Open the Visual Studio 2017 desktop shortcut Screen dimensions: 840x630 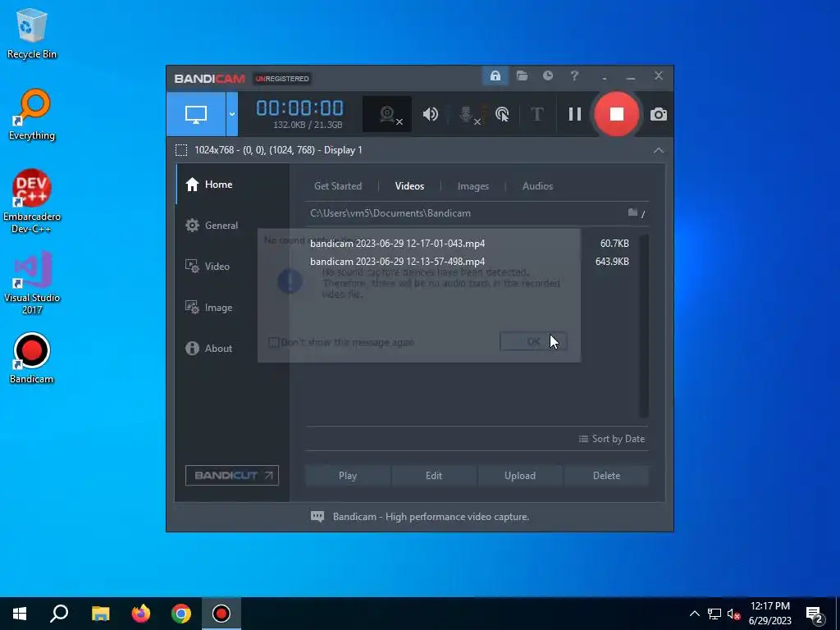click(32, 283)
